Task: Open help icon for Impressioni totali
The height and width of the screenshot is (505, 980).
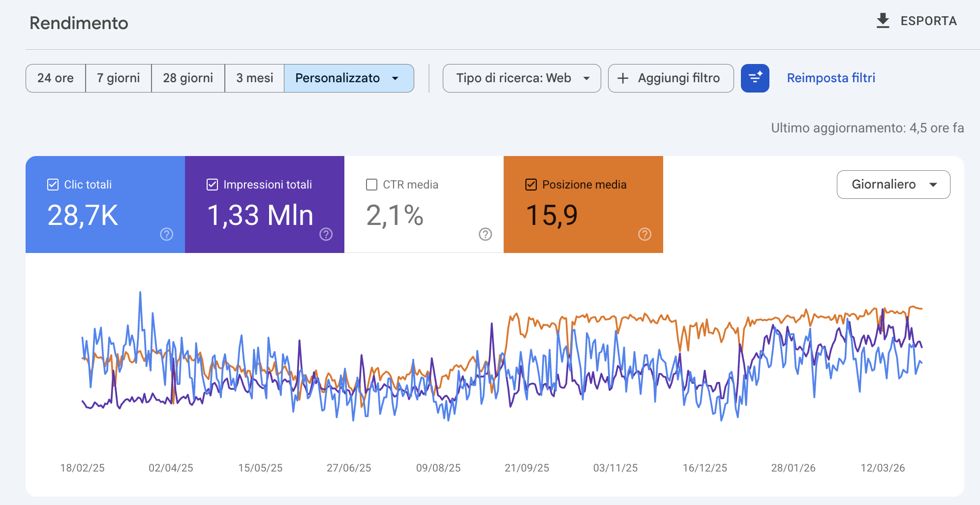Action: (326, 234)
